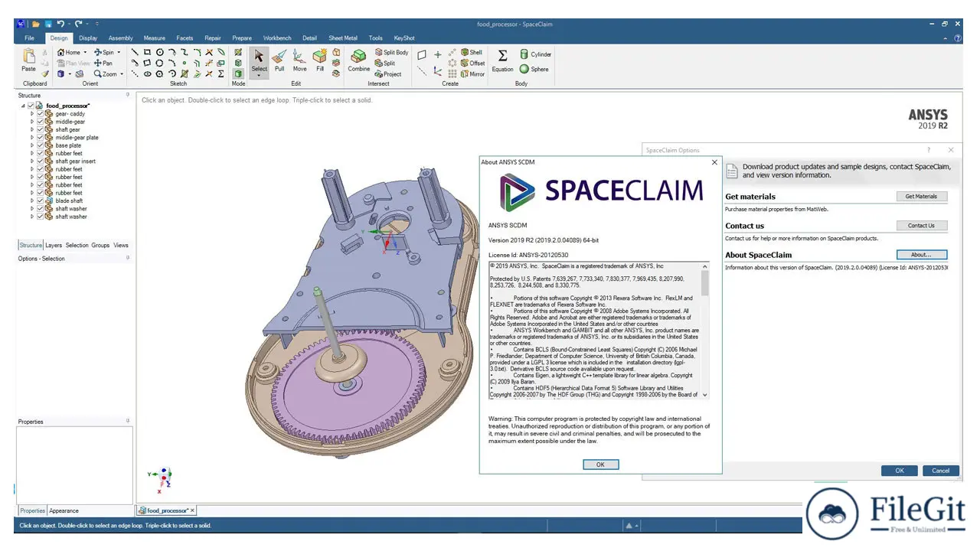Screen dimensions: 980x551
Task: Choose the Offset tool
Action: (x=472, y=64)
